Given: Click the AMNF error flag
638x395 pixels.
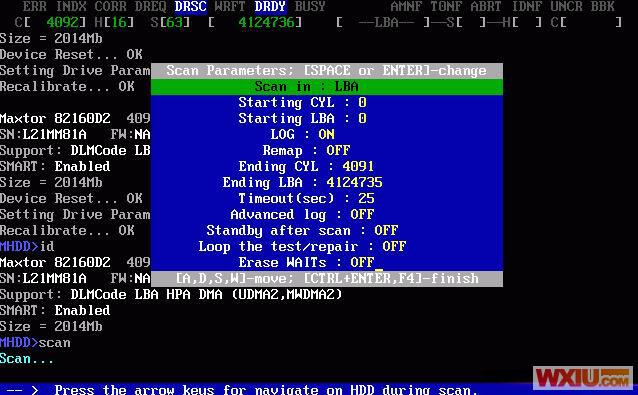Looking at the screenshot, I should 406,7.
